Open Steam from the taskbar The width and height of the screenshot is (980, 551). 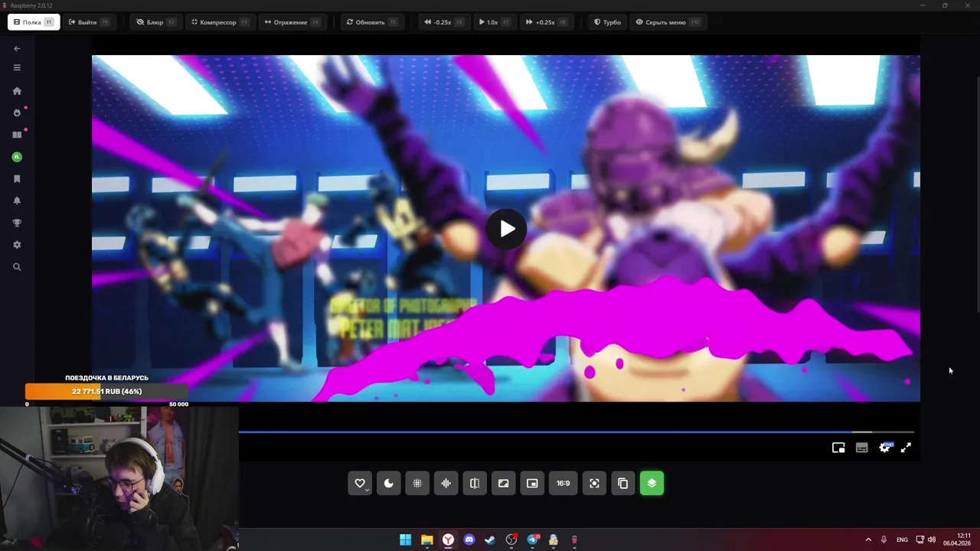(x=490, y=540)
